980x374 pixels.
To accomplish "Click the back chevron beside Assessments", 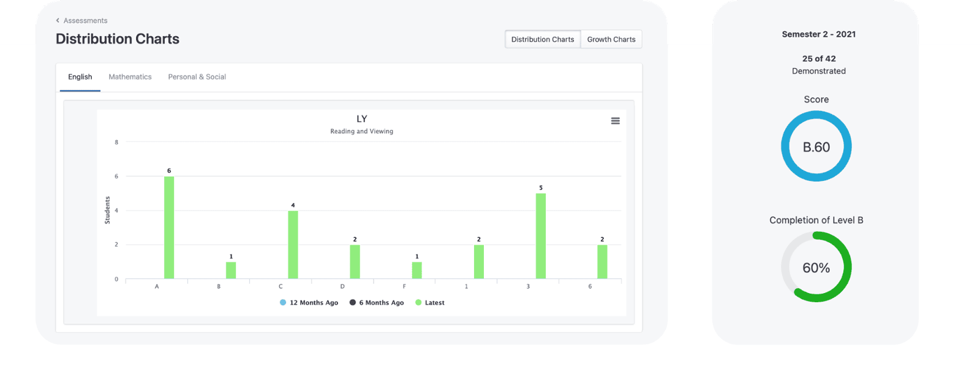I will coord(58,21).
